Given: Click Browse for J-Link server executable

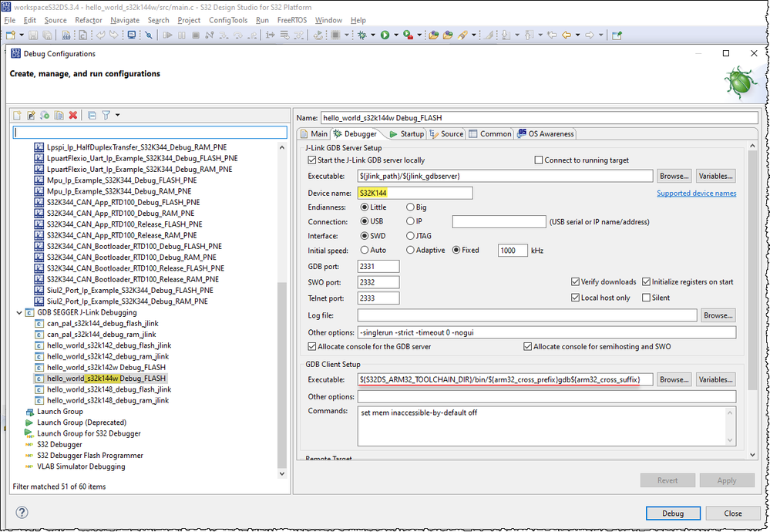Looking at the screenshot, I should tap(674, 176).
